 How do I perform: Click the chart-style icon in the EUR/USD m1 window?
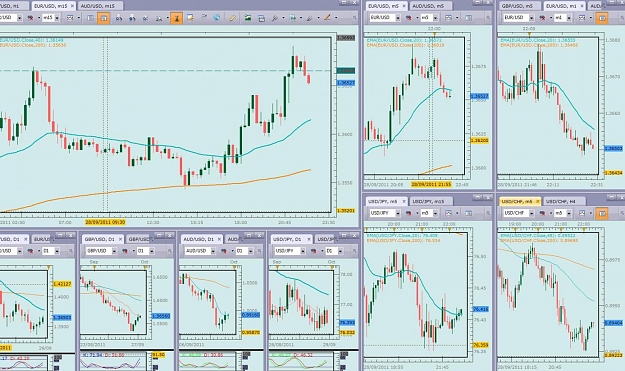point(542,18)
